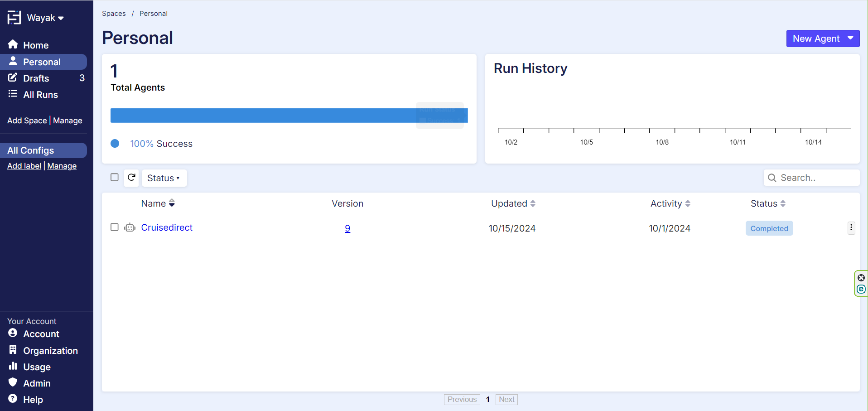Click the refresh icon beside Status filter
This screenshot has width=868, height=411.
131,178
